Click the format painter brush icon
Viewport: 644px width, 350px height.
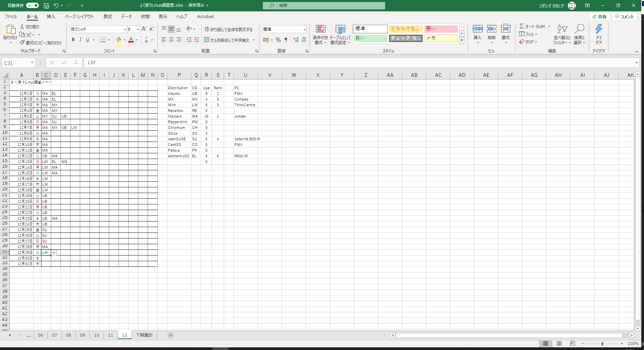(x=22, y=43)
